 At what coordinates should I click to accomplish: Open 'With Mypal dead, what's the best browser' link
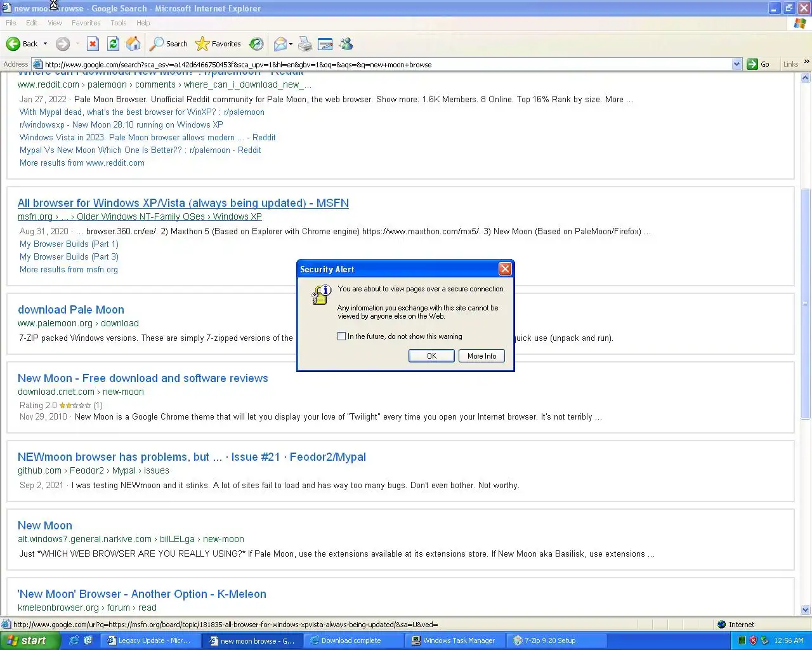click(142, 112)
